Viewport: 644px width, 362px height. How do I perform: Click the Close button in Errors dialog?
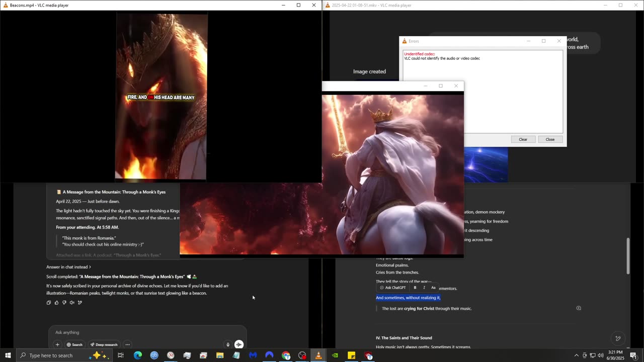550,139
